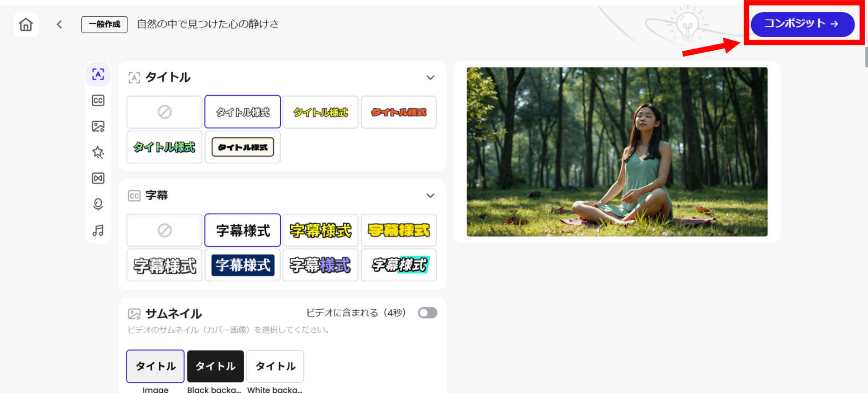Toggle the ビデオに含まれる switch
This screenshot has height=393, width=868.
[427, 313]
